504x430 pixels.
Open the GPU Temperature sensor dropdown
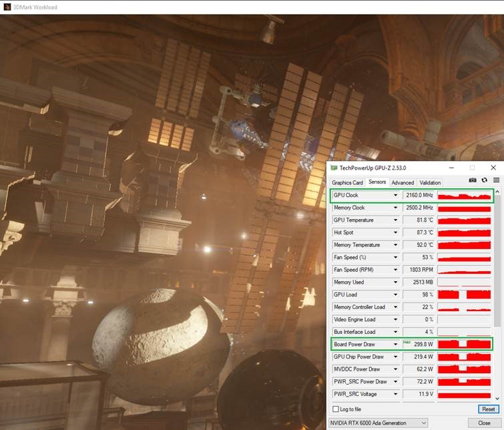tap(395, 220)
